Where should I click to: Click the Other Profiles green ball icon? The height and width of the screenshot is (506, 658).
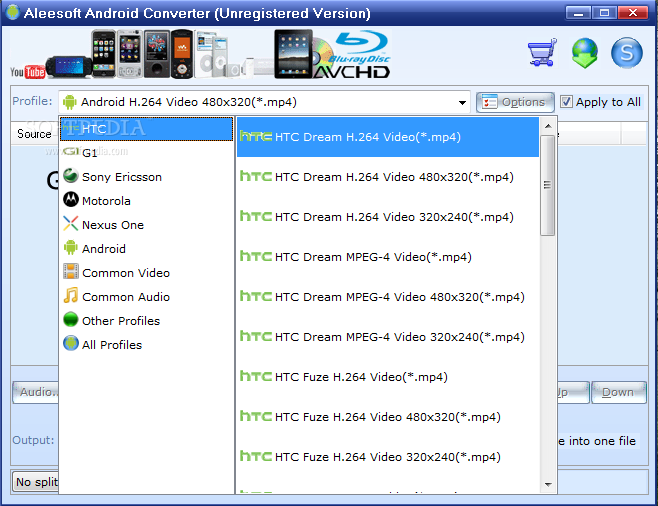tap(70, 319)
